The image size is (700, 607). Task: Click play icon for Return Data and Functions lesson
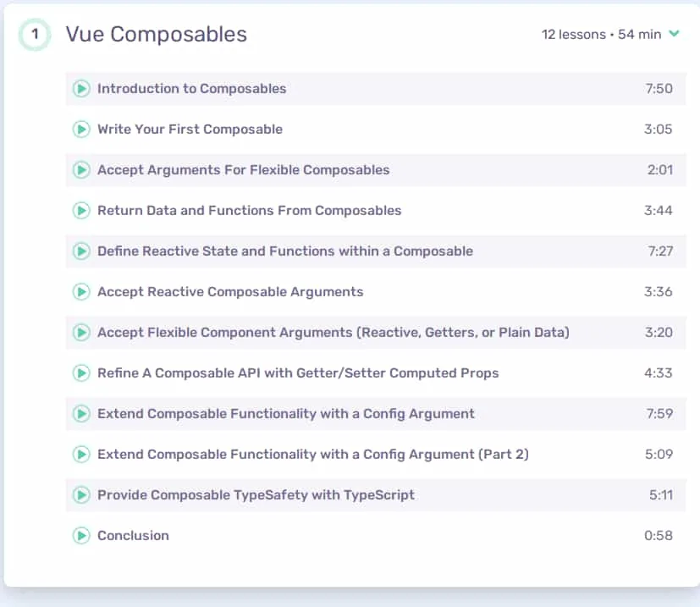pyautogui.click(x=81, y=210)
